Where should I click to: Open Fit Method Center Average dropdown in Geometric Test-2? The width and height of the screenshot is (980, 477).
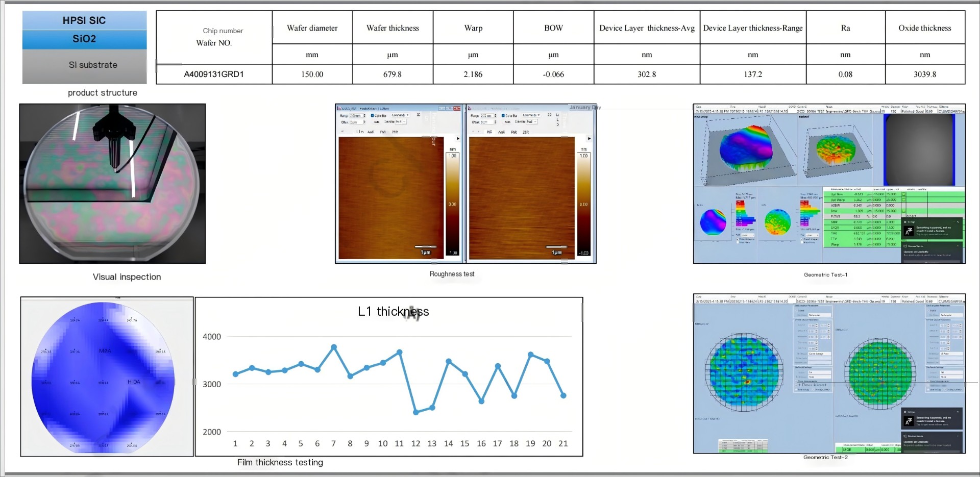[819, 354]
